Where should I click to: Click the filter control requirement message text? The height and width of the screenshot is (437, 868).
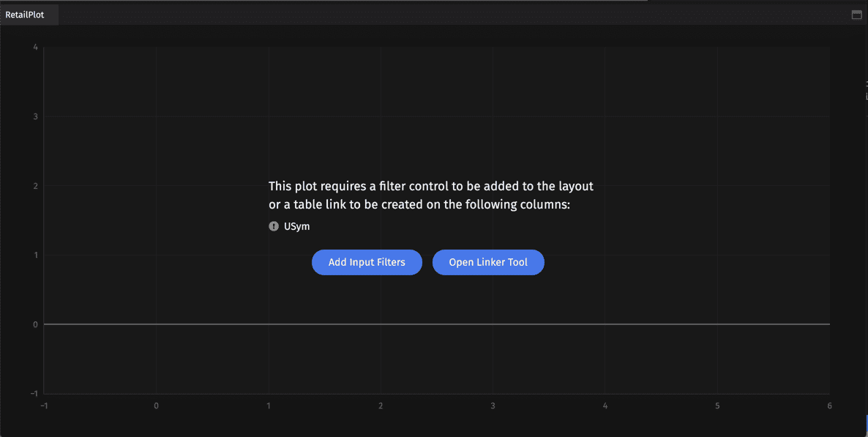coord(430,195)
